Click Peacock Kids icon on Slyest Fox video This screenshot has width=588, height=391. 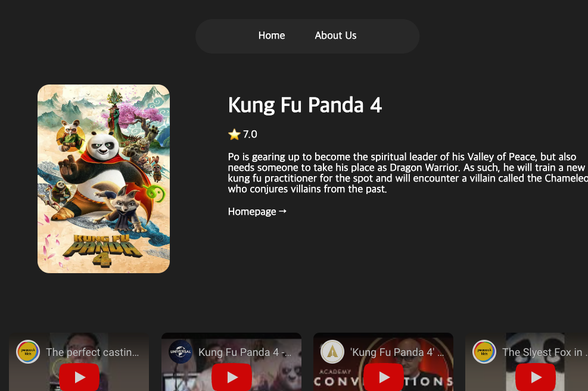coord(484,352)
